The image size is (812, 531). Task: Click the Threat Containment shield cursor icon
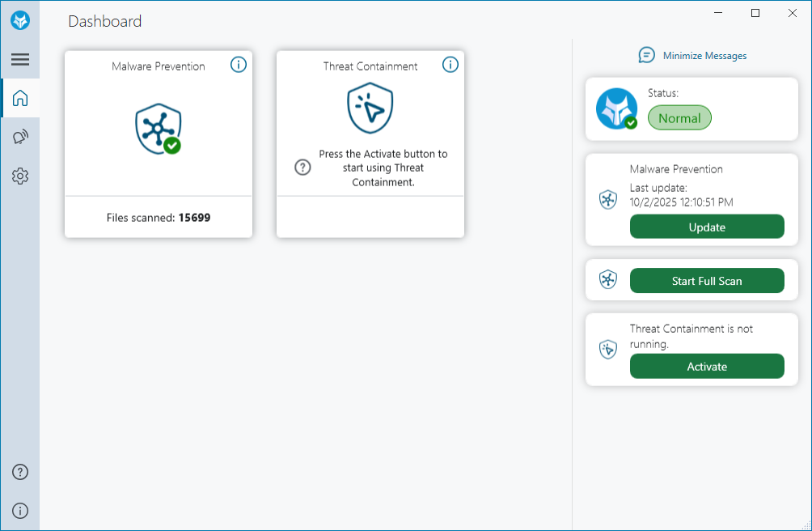[x=370, y=110]
